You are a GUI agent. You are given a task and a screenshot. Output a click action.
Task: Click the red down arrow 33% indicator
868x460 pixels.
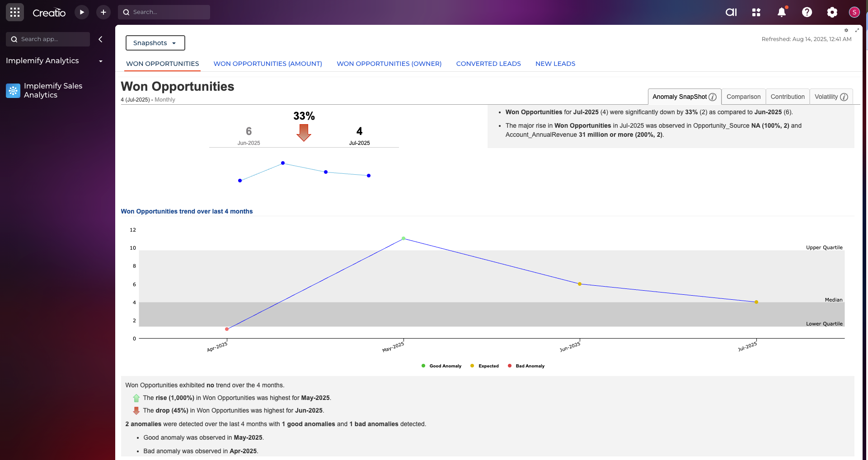[x=304, y=133]
